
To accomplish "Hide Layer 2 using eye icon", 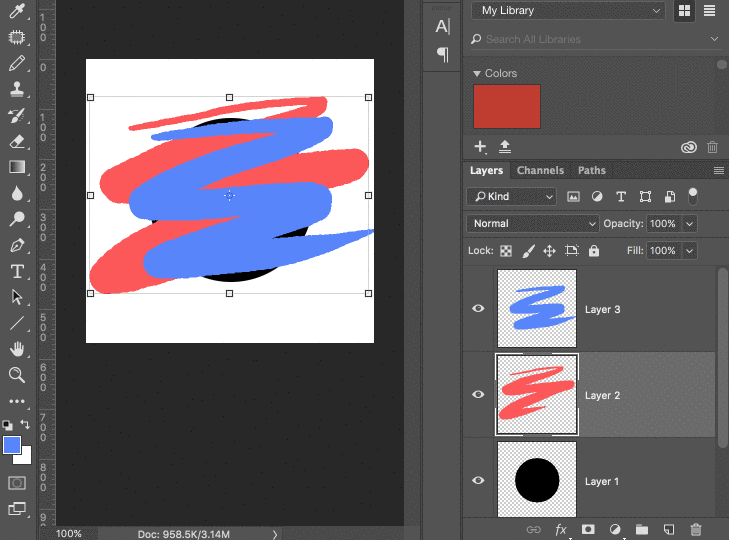I will pyautogui.click(x=478, y=395).
